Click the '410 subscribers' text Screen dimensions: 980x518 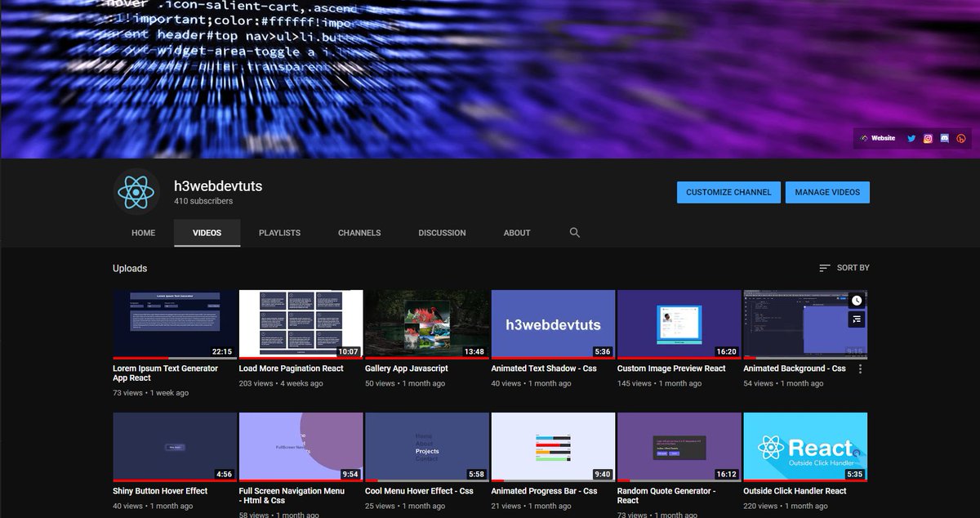[203, 201]
